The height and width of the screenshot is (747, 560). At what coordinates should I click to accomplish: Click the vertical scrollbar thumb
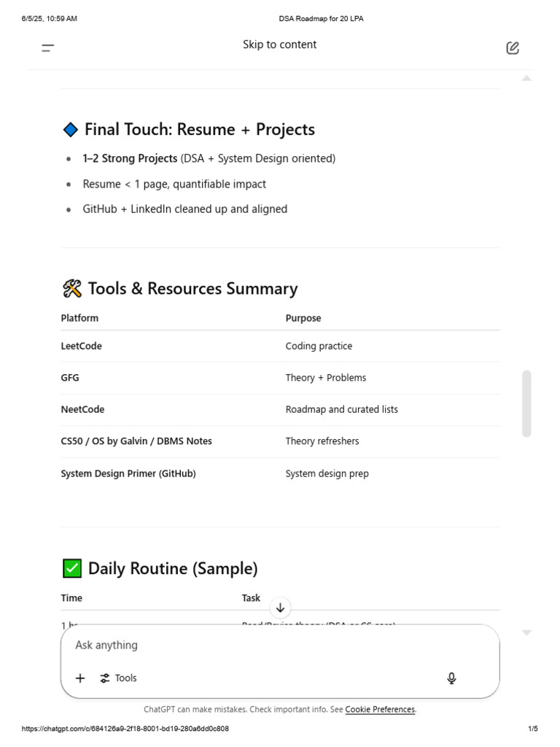point(526,403)
